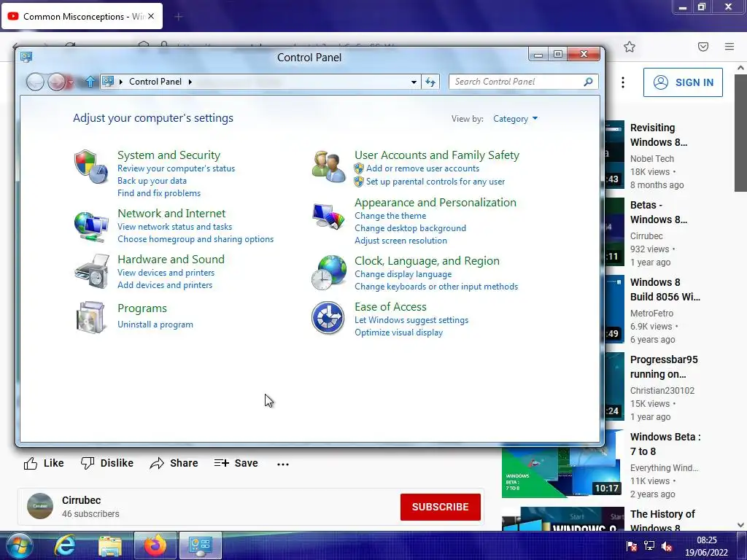Click the muted volume tray icon

[667, 546]
